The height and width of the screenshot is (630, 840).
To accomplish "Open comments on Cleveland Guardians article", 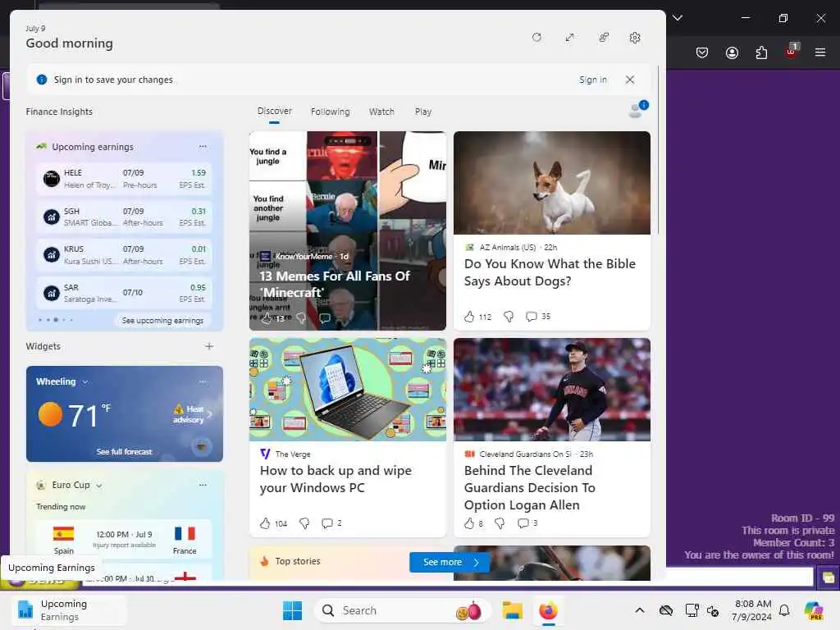I will pos(523,523).
